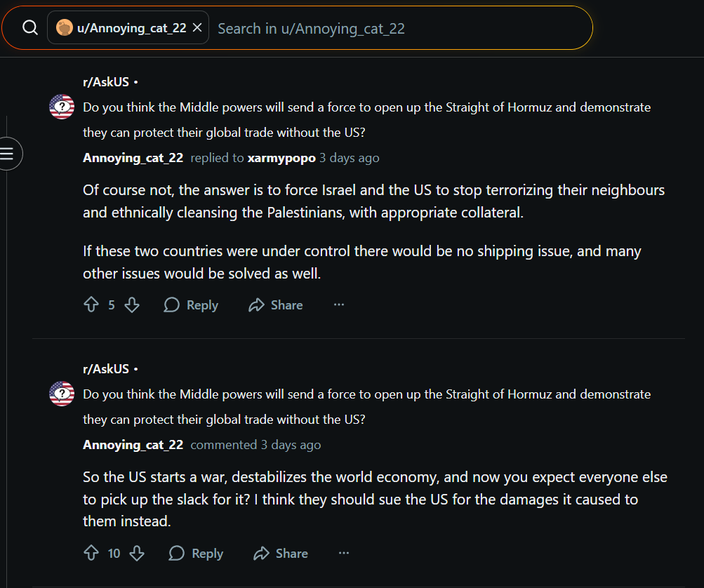The width and height of the screenshot is (704, 588).
Task: Share the comment with 10 points
Action: click(281, 553)
